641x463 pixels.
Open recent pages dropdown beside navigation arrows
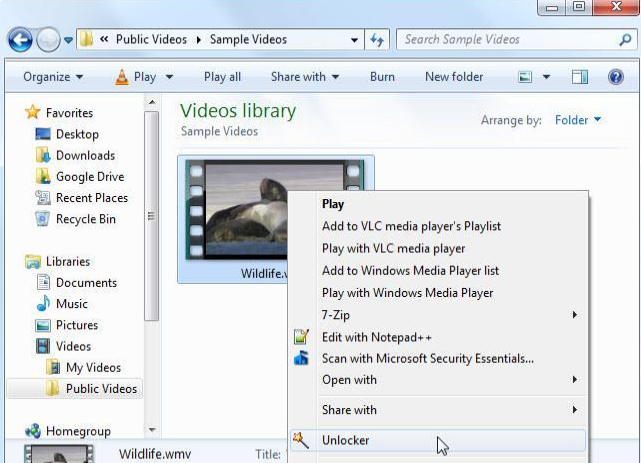click(68, 40)
